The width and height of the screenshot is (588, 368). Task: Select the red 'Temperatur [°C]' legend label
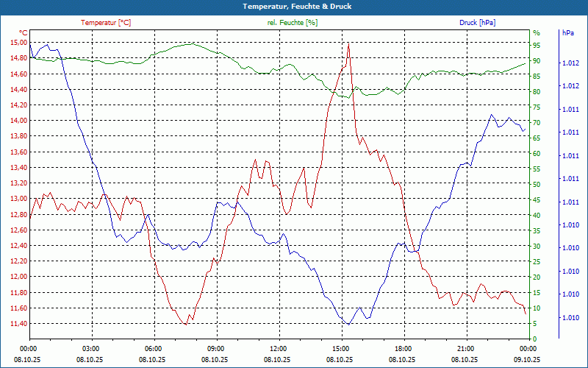point(106,23)
